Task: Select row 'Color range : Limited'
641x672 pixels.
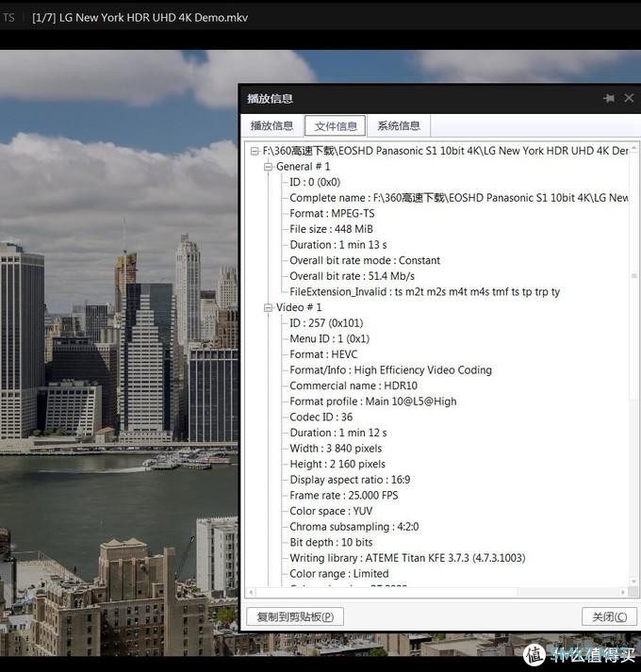Action: [x=339, y=573]
